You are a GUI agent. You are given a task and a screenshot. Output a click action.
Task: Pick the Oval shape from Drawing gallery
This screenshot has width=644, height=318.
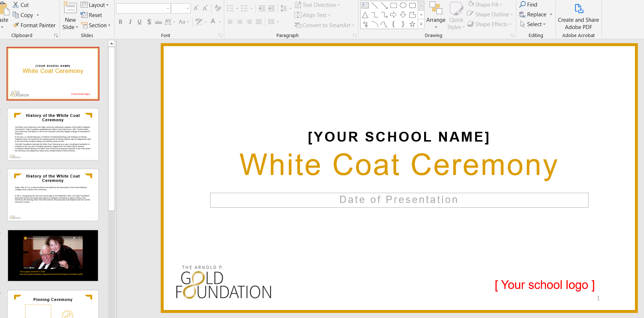[x=403, y=5]
